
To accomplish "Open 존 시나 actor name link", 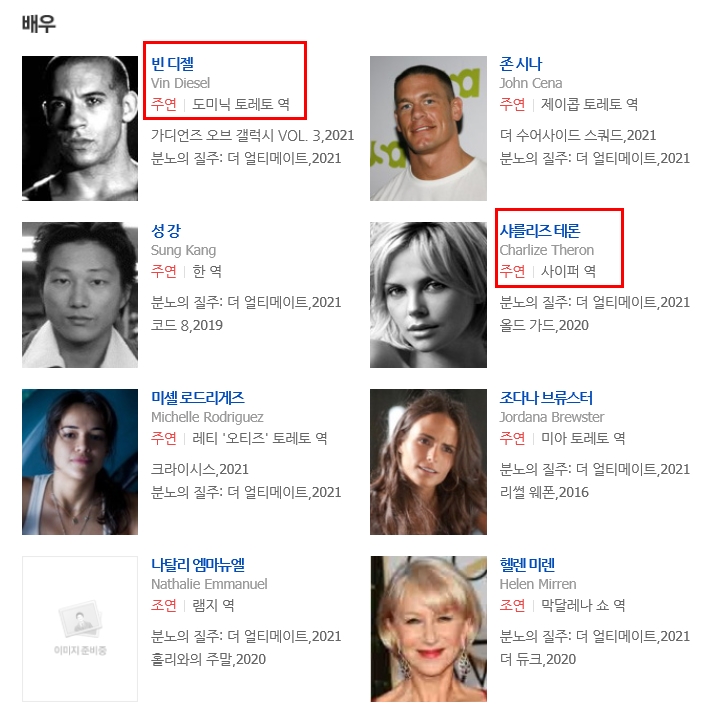I will tap(520, 63).
